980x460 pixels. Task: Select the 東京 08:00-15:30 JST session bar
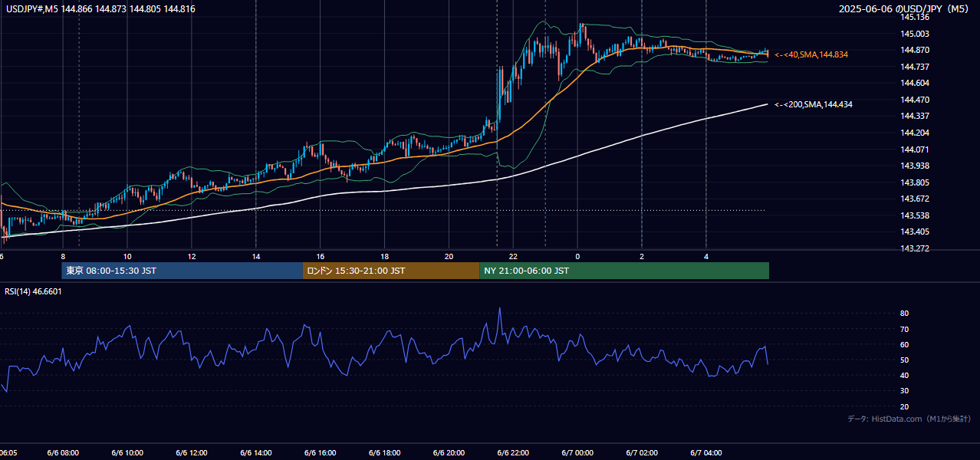pyautogui.click(x=183, y=271)
